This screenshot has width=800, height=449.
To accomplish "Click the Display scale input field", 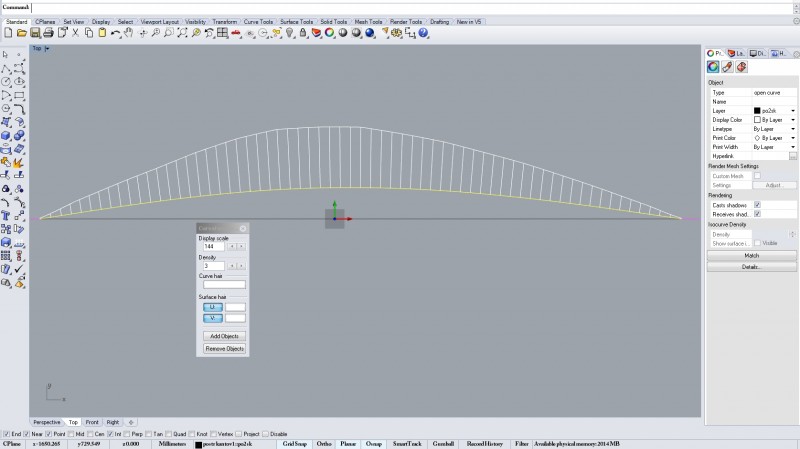I will click(x=212, y=246).
